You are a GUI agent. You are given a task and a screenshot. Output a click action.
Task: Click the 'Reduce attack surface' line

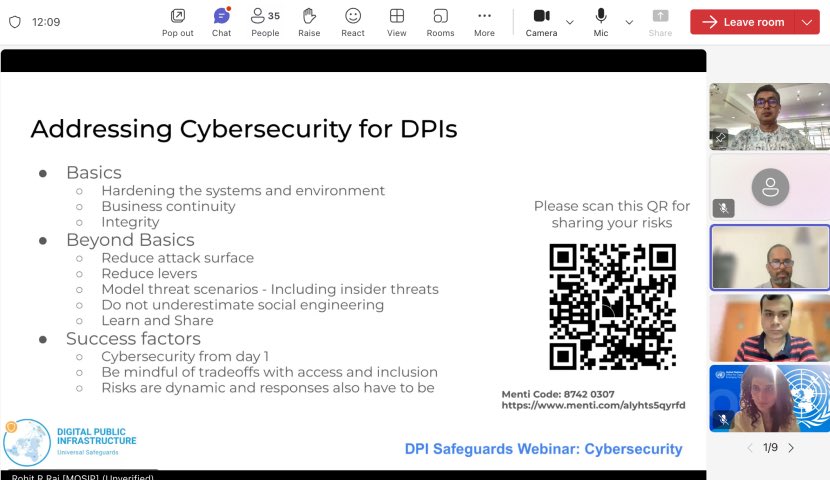(178, 258)
